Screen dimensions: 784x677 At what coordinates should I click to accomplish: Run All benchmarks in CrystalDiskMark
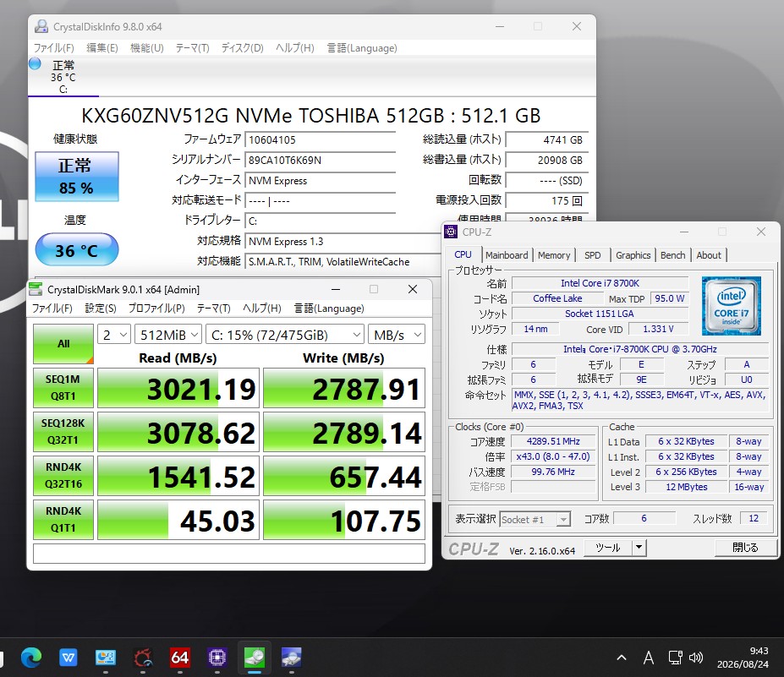63,344
